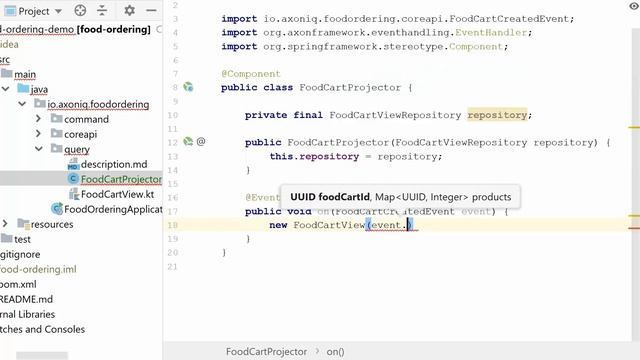Click the @Component annotation
The width and height of the screenshot is (640, 360).
pyautogui.click(x=251, y=74)
